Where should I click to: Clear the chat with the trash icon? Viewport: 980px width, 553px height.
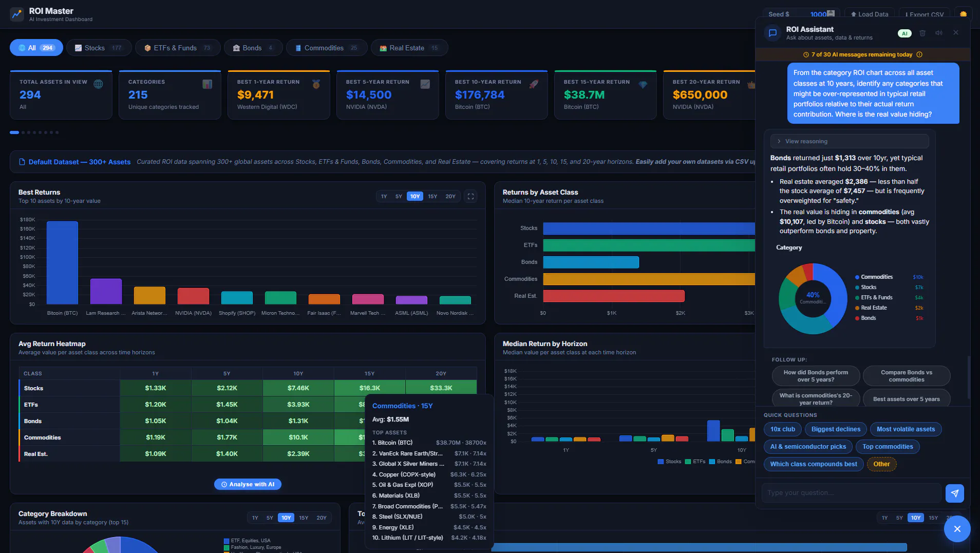pos(922,33)
